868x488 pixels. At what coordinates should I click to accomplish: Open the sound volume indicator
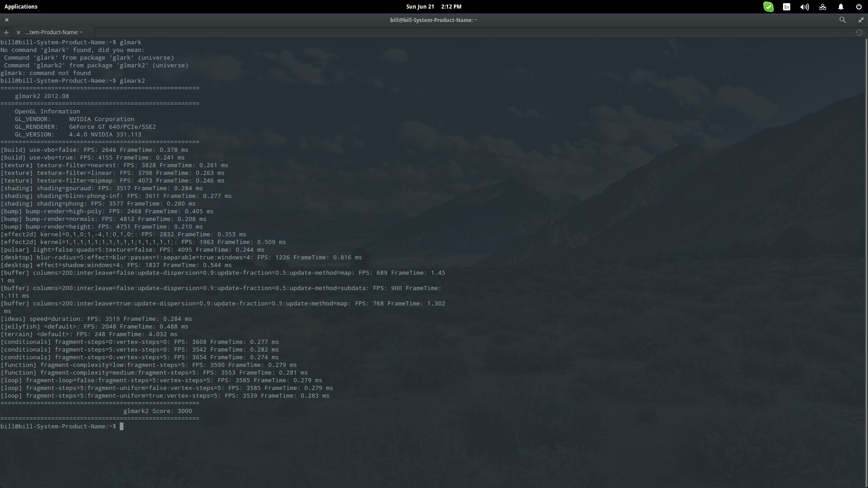pos(805,7)
